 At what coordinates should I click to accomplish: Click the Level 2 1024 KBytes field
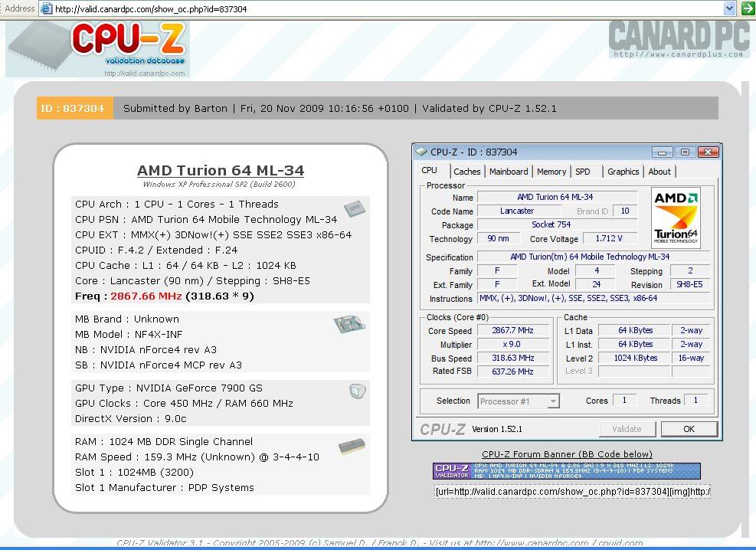635,358
